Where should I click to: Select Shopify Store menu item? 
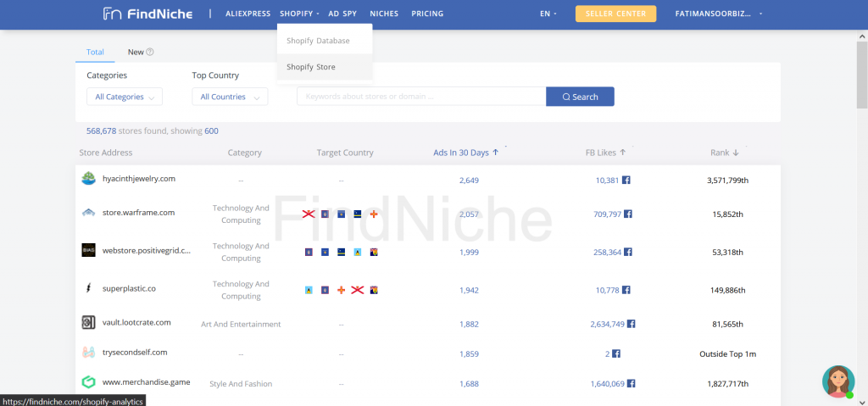[x=325, y=67]
